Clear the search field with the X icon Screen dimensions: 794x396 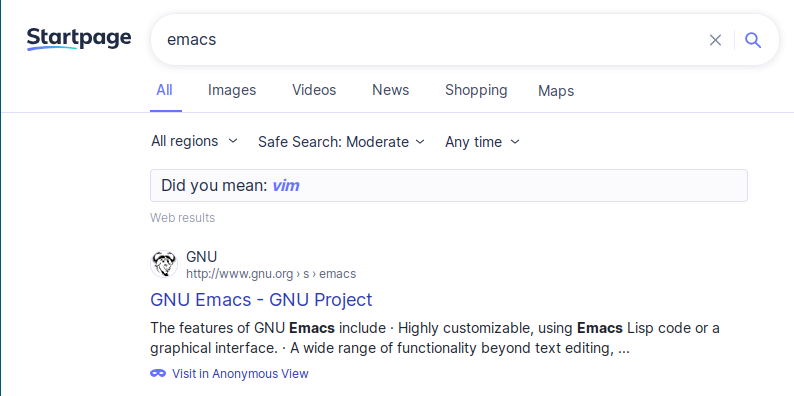tap(715, 40)
